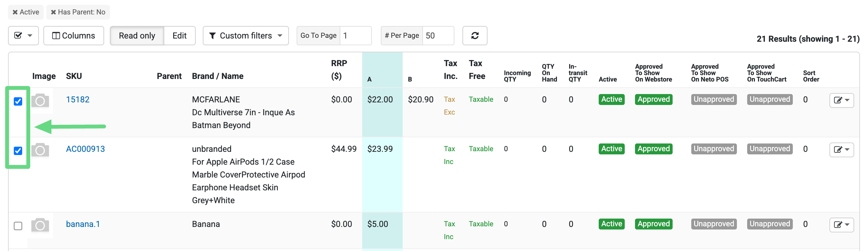Remove the Has Parent: No filter
The width and height of the screenshot is (868, 251).
[53, 13]
